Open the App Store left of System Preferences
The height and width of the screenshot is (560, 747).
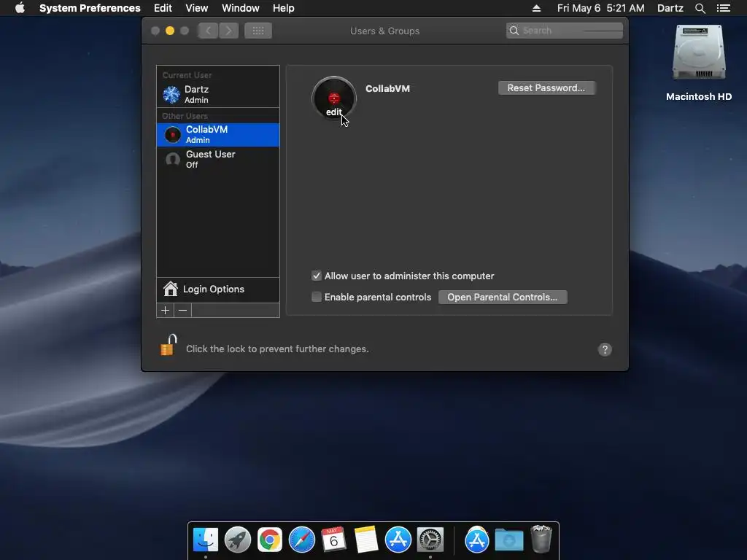[x=398, y=540]
